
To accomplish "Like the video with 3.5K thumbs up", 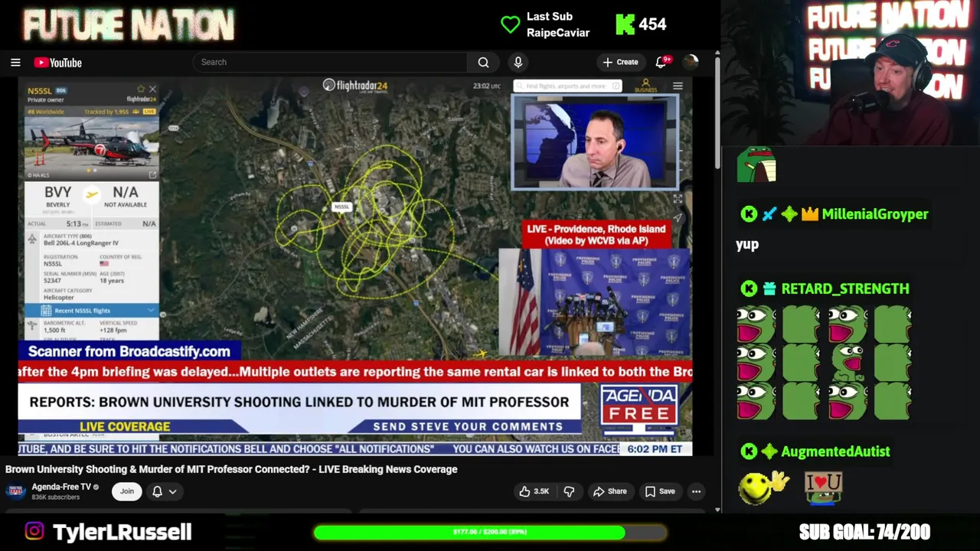I will 533,491.
